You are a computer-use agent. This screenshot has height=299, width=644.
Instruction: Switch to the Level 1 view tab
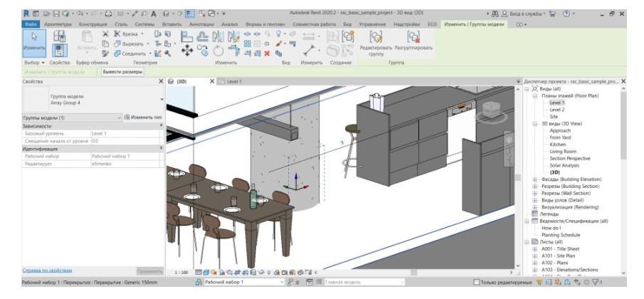[x=234, y=82]
